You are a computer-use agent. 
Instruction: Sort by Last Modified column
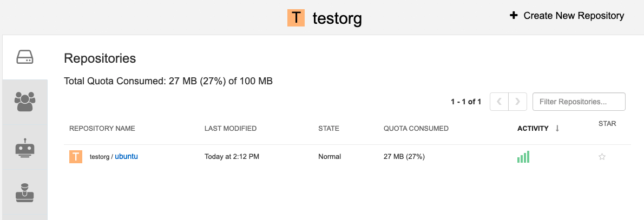point(231,129)
